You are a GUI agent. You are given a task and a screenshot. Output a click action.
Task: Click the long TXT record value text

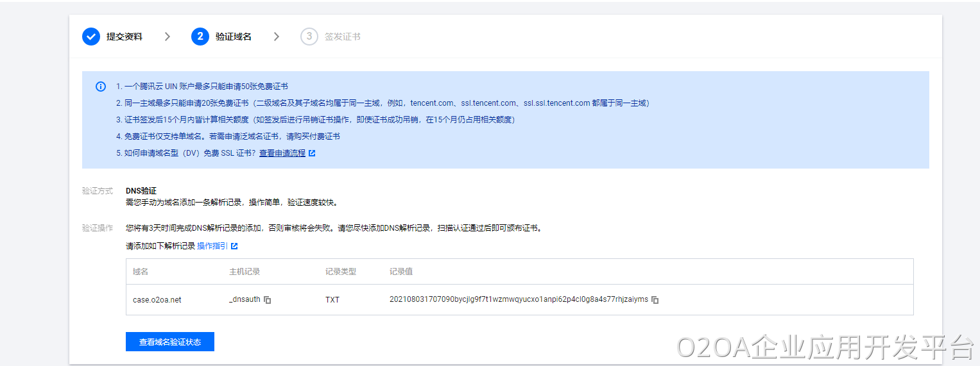coord(519,300)
